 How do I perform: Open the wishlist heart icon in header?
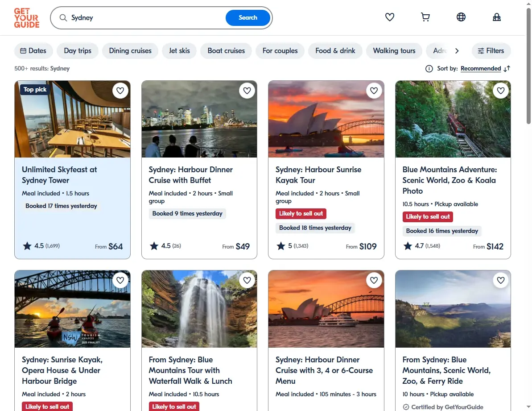tap(390, 17)
